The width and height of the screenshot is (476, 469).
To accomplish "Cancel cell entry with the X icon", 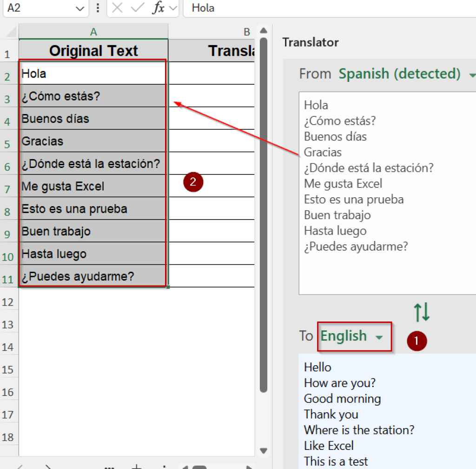I will [x=117, y=8].
